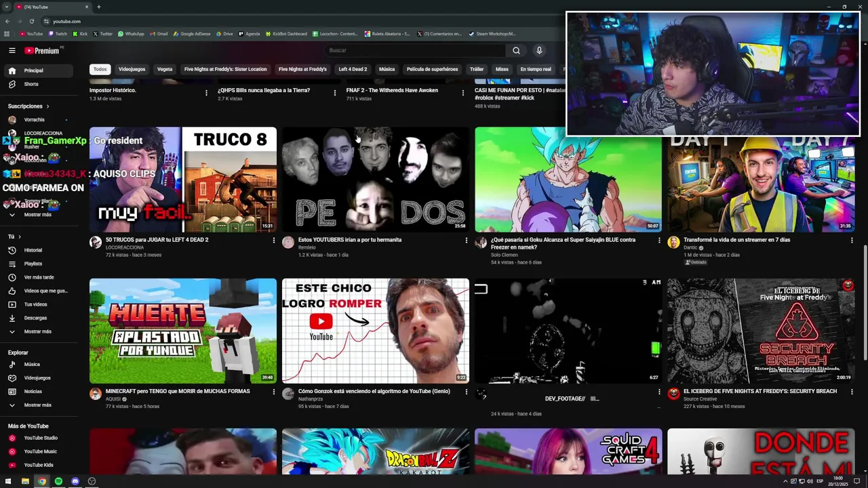Open options for MINECRAFT pero TENGO video
This screenshot has width=868, height=488.
click(274, 392)
